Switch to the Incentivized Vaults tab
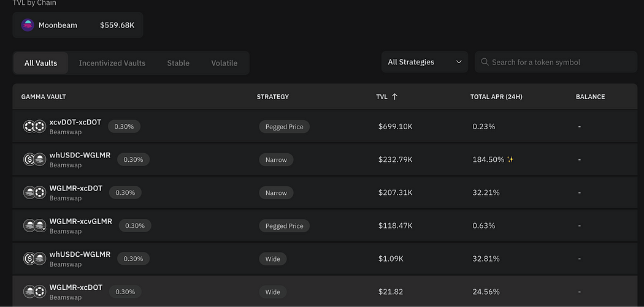Viewport: 644px width, 307px height. pyautogui.click(x=112, y=63)
